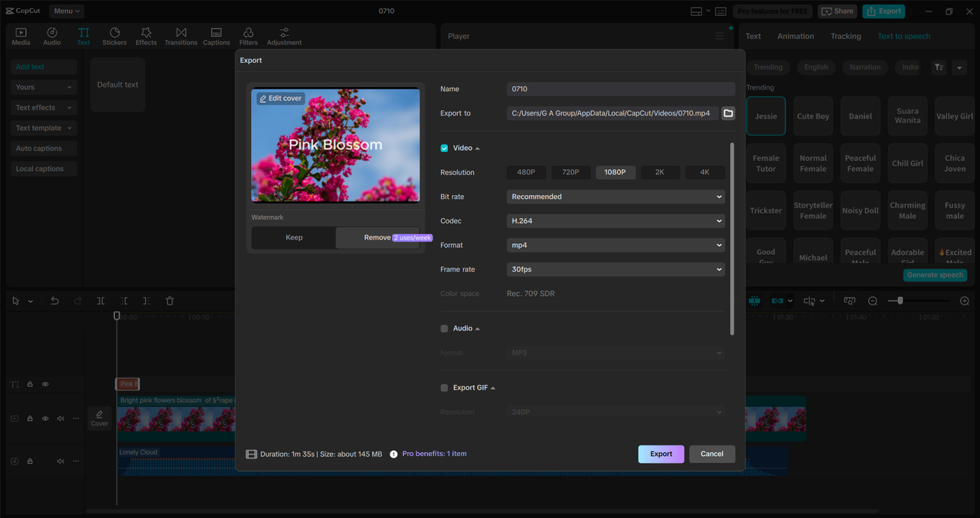Image resolution: width=980 pixels, height=518 pixels.
Task: Switch to the Text to speech tab
Action: (903, 36)
